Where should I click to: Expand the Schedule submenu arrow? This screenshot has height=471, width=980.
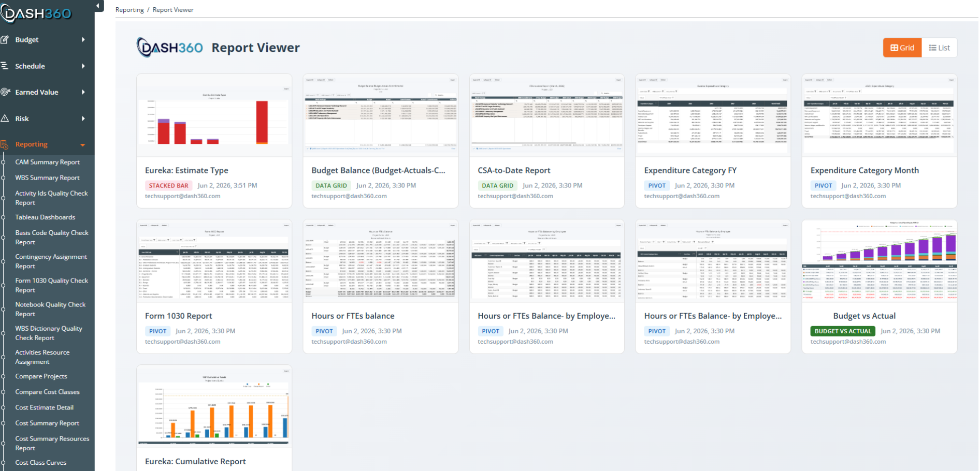(83, 66)
